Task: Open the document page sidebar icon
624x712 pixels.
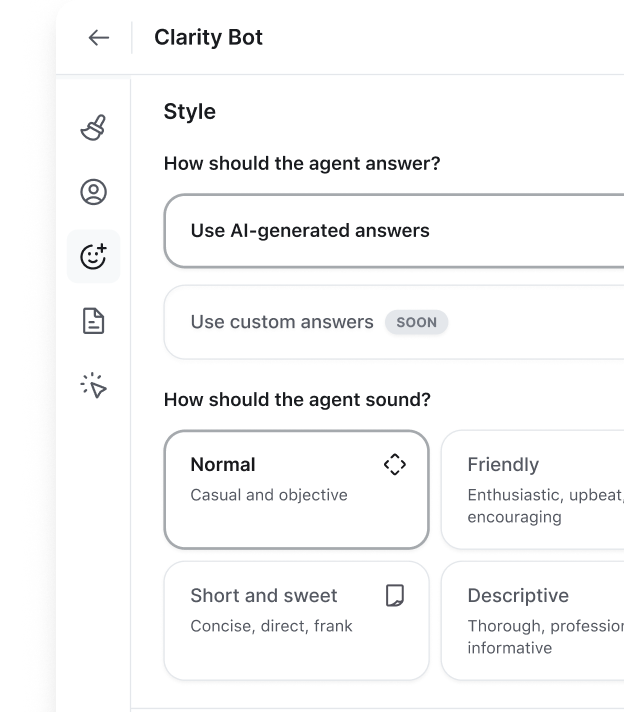Action: pos(94,321)
